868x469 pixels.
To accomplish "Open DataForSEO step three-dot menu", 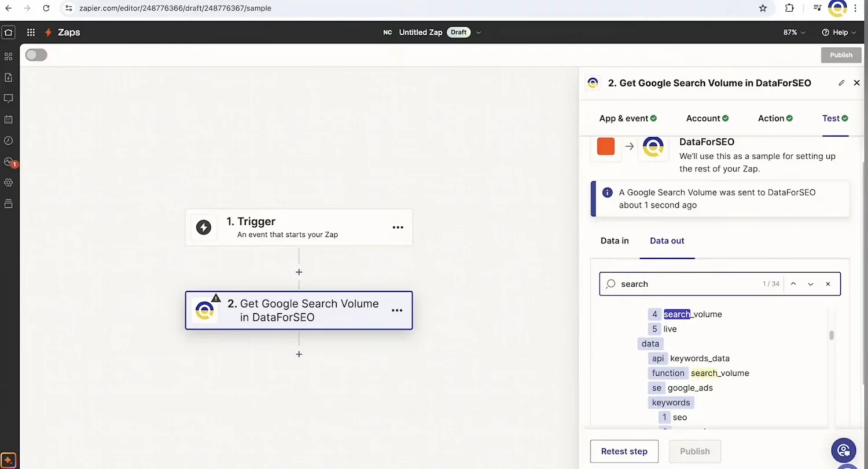I will point(397,310).
